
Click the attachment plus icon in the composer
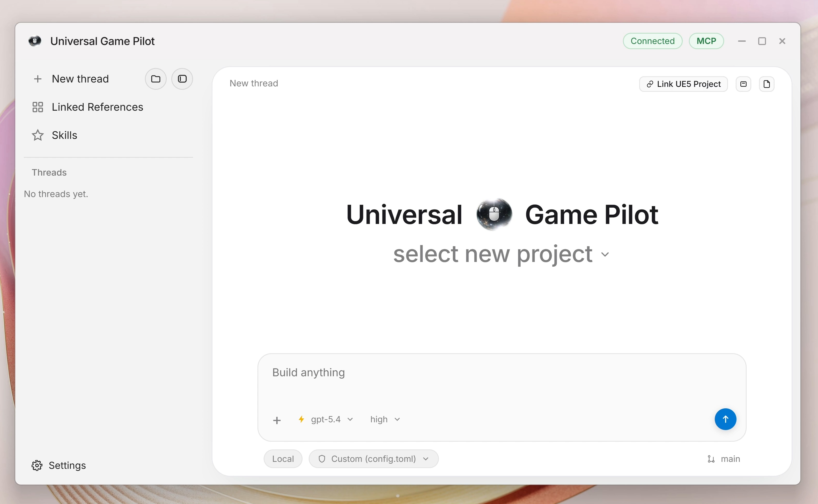[277, 420]
